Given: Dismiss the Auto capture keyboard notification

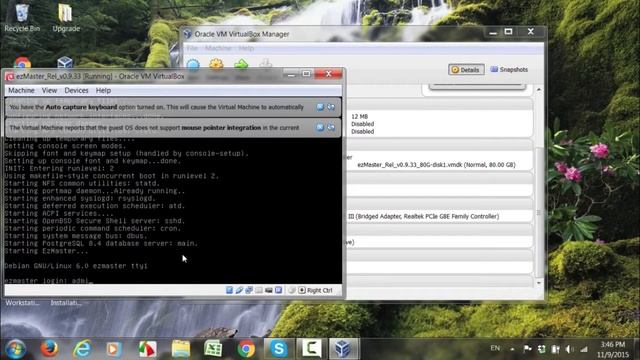Looking at the screenshot, I should point(320,107).
